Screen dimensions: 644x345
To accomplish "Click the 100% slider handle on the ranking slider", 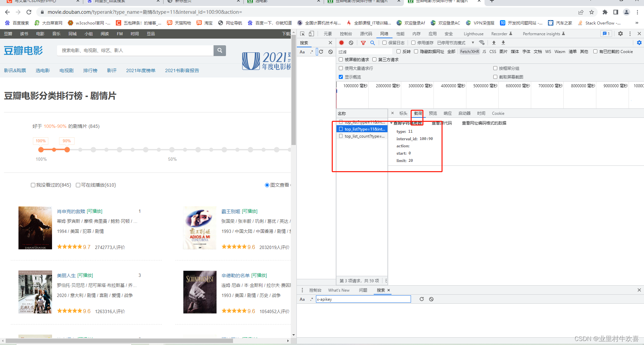I will point(41,150).
